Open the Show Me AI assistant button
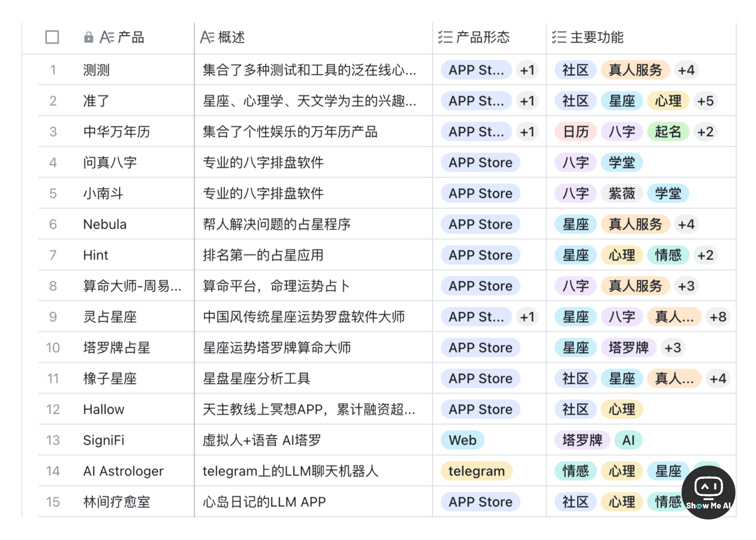 click(708, 492)
